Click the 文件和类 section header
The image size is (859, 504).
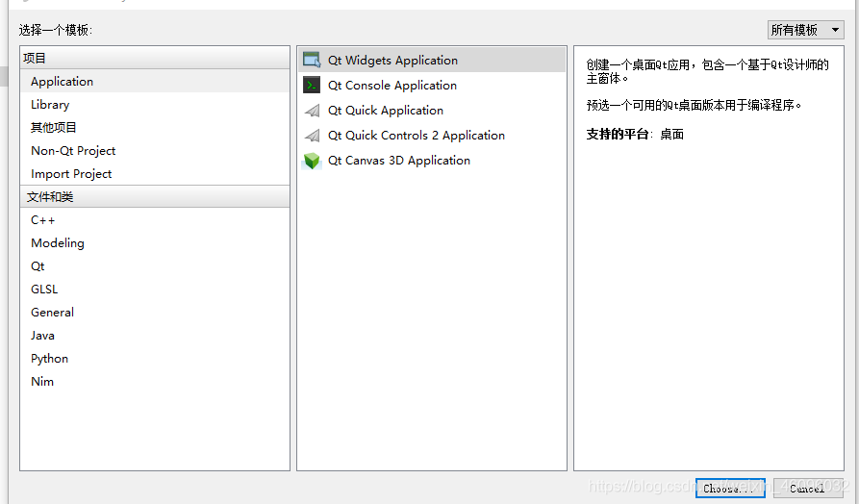[155, 196]
